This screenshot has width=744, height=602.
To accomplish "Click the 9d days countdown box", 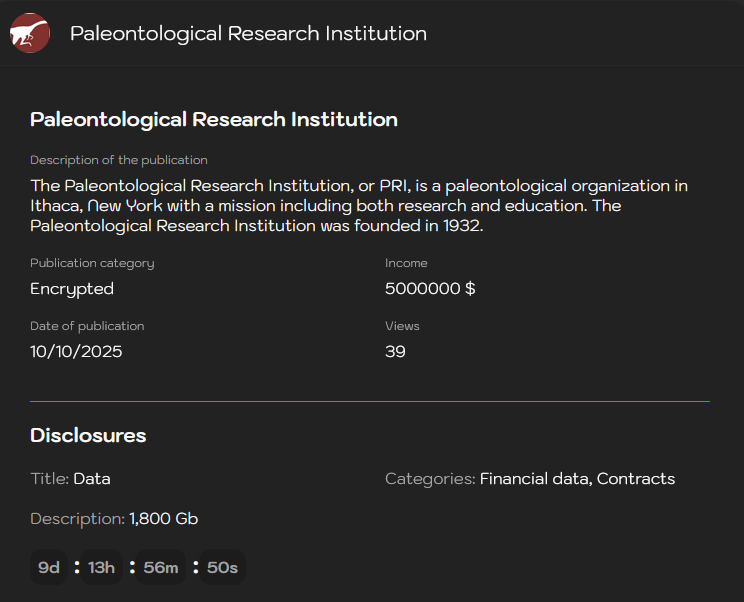I will 49,568.
